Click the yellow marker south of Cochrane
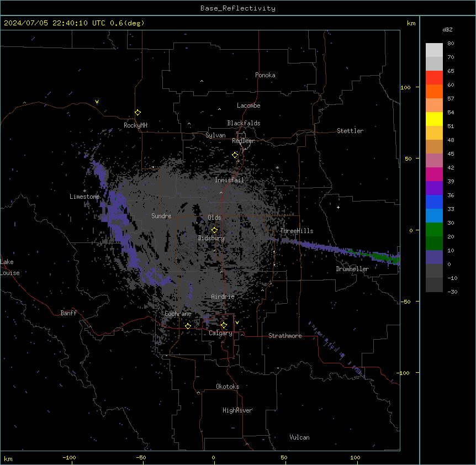476x465 pixels. tap(188, 326)
